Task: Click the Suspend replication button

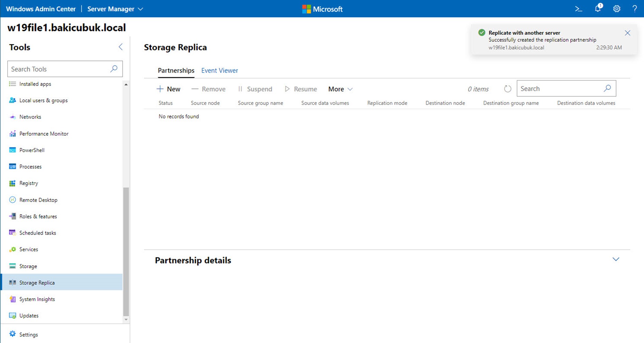Action: [x=255, y=89]
